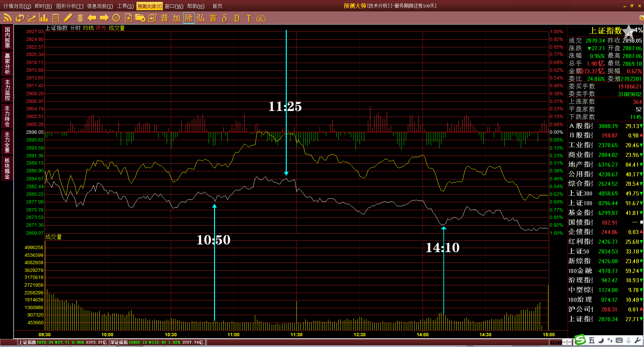
Task: Select the 主力全景 sidebar tab
Action: 7,142
